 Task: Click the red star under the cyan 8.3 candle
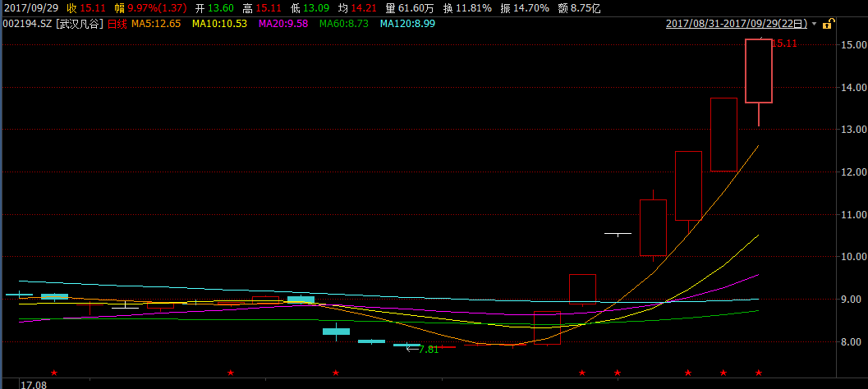[x=336, y=373]
